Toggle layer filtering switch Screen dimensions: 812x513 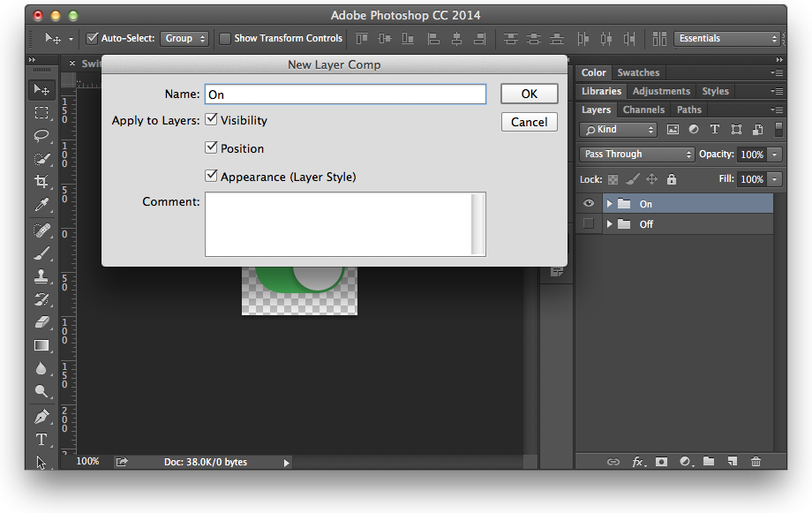[778, 129]
